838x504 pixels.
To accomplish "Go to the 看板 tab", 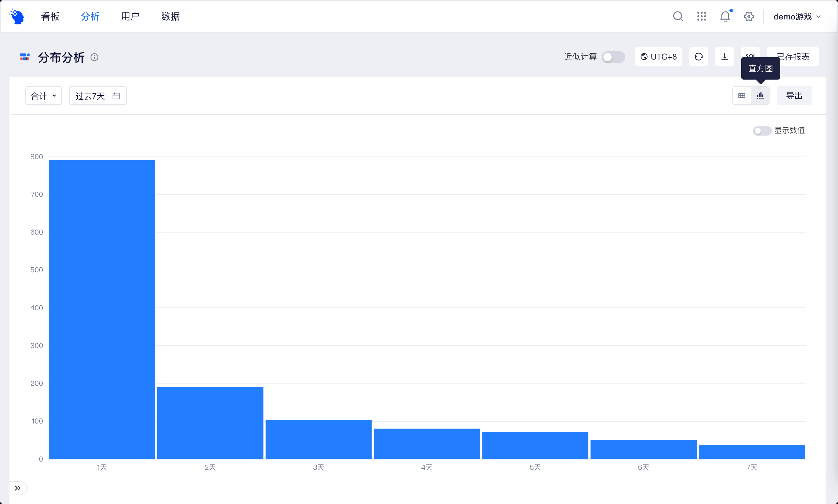I will coord(50,17).
